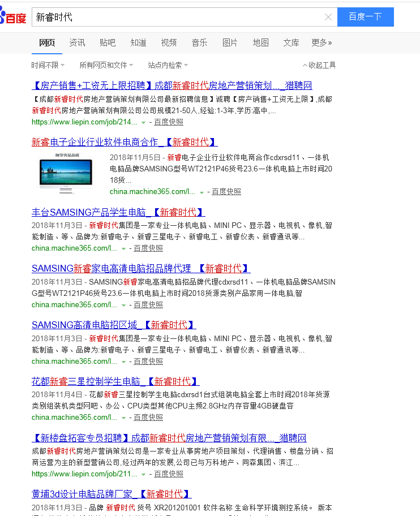Open 百度快照 for SAMSING高清电脑招区域 result

pyautogui.click(x=148, y=362)
